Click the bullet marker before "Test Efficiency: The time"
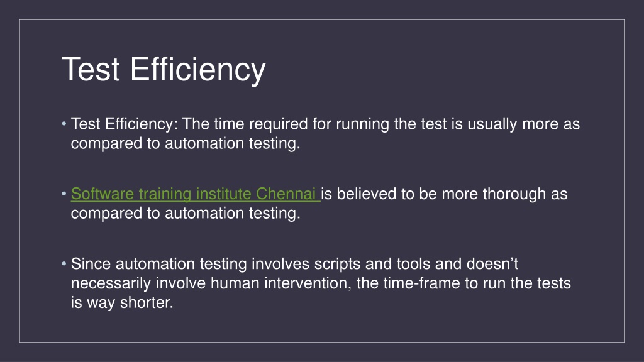The width and height of the screenshot is (644, 362). pyautogui.click(x=64, y=124)
